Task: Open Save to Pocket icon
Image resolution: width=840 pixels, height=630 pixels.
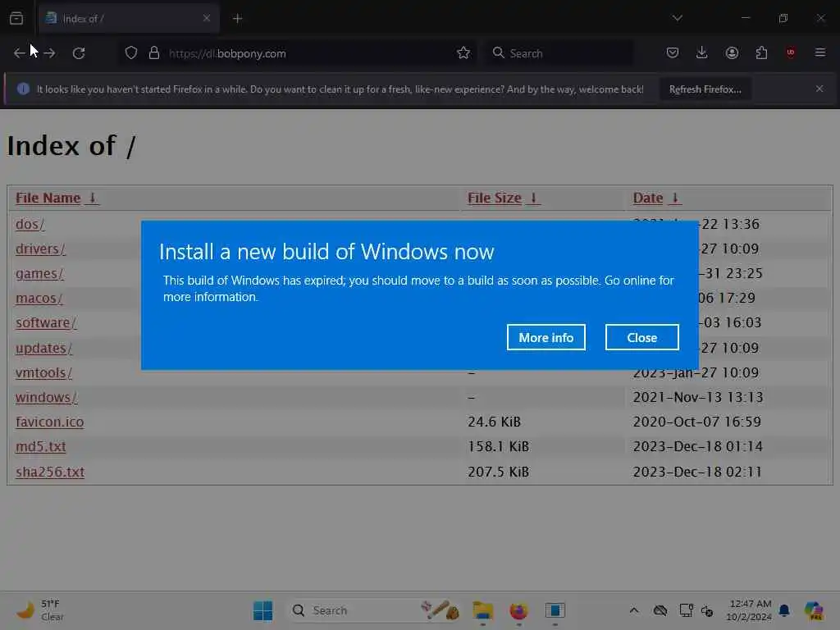Action: (x=673, y=52)
